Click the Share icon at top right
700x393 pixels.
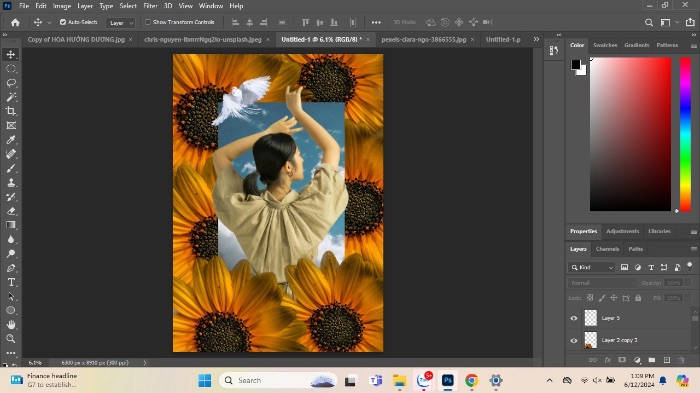690,22
